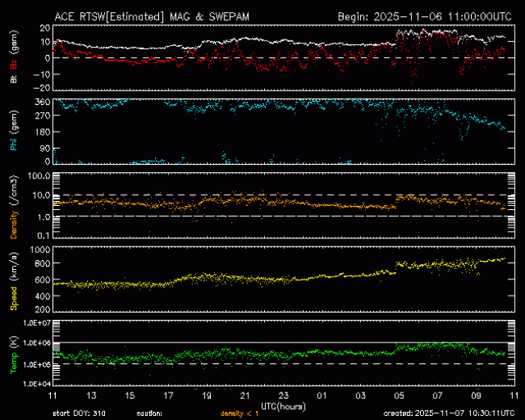The image size is (525, 420).
Task: Click the orange 'Density (/cm3)' axis label
Action: [x=14, y=207]
